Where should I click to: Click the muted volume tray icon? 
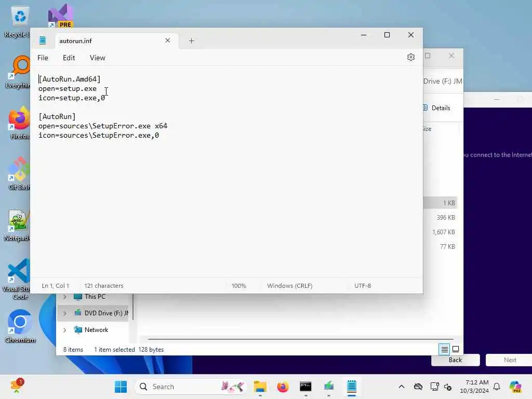click(x=447, y=387)
